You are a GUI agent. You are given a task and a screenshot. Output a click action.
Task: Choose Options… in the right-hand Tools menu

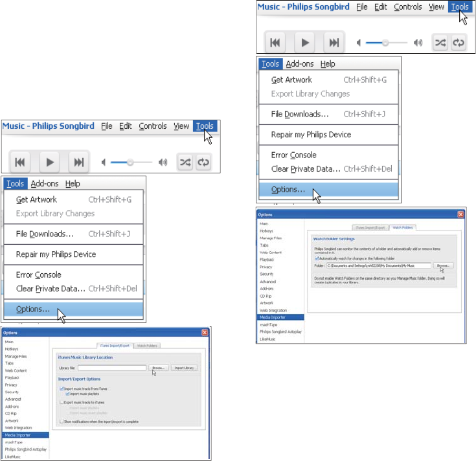coord(328,189)
